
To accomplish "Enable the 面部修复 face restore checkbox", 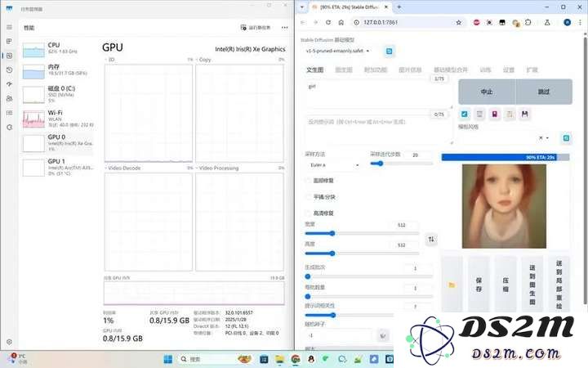I will [308, 181].
